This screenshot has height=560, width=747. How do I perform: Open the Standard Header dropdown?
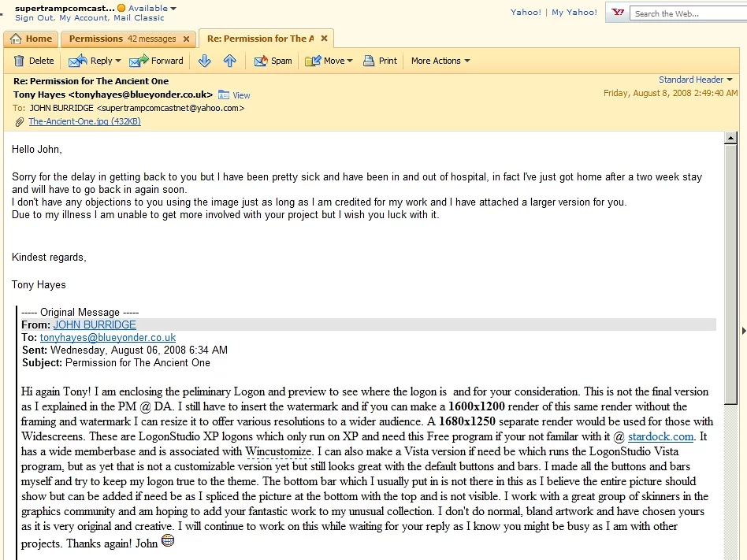696,80
